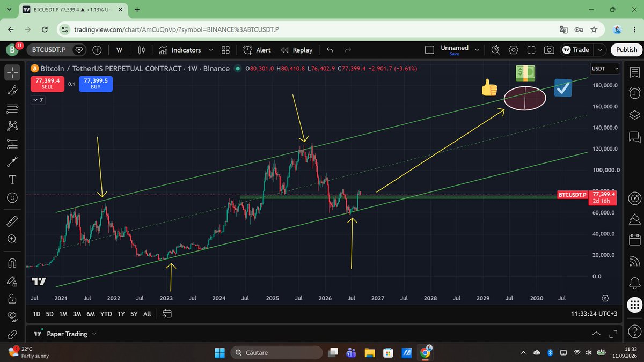Select the brush drawing tool

[x=12, y=161]
